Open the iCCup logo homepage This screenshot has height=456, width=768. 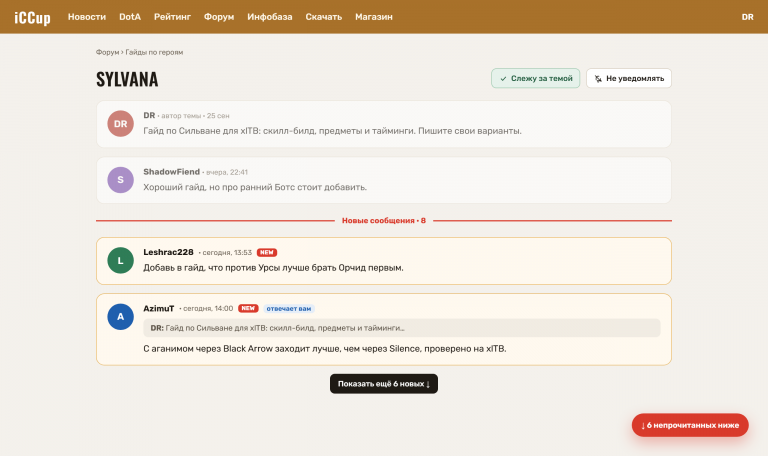tap(32, 17)
